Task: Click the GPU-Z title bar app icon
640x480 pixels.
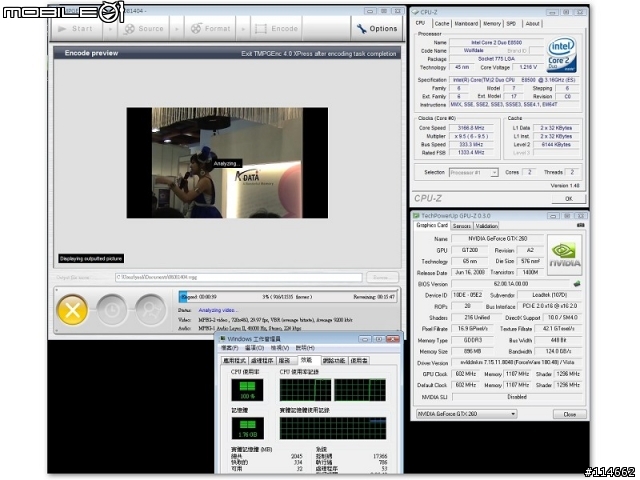Action: pos(416,216)
